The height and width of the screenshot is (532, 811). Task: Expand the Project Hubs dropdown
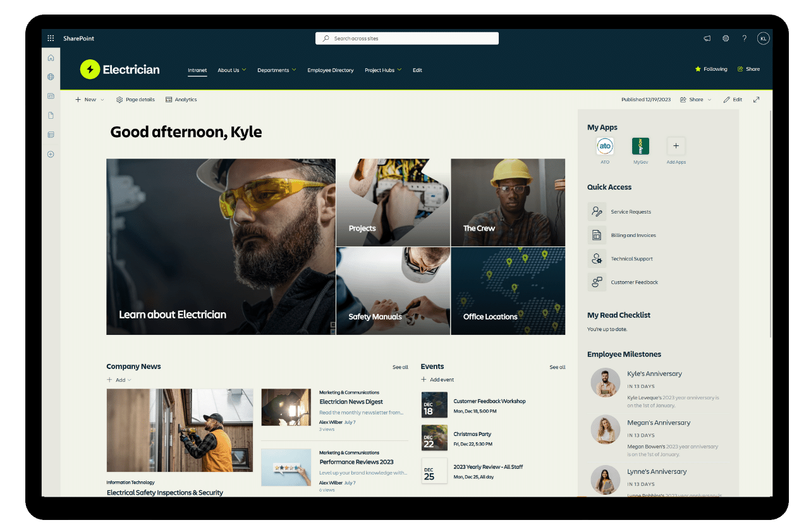pyautogui.click(x=383, y=70)
